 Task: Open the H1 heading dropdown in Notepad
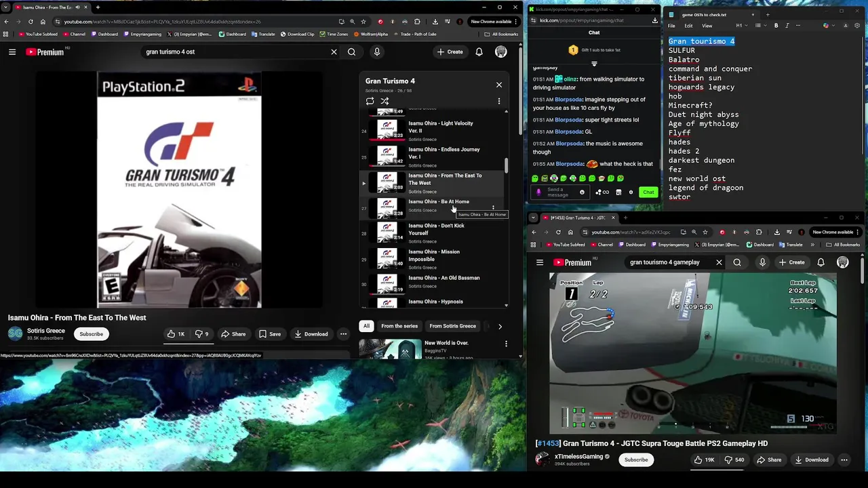[x=741, y=26]
